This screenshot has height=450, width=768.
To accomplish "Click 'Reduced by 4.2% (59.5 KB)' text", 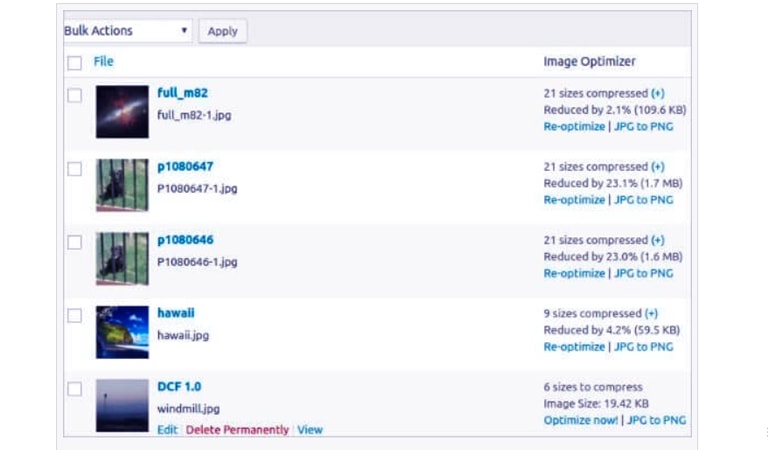I will coord(611,330).
